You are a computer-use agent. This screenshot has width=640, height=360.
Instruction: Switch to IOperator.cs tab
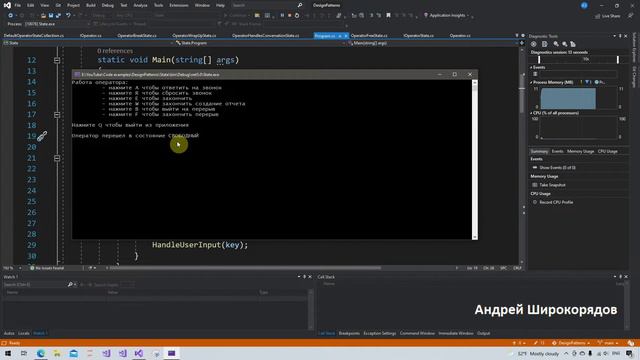(91, 36)
